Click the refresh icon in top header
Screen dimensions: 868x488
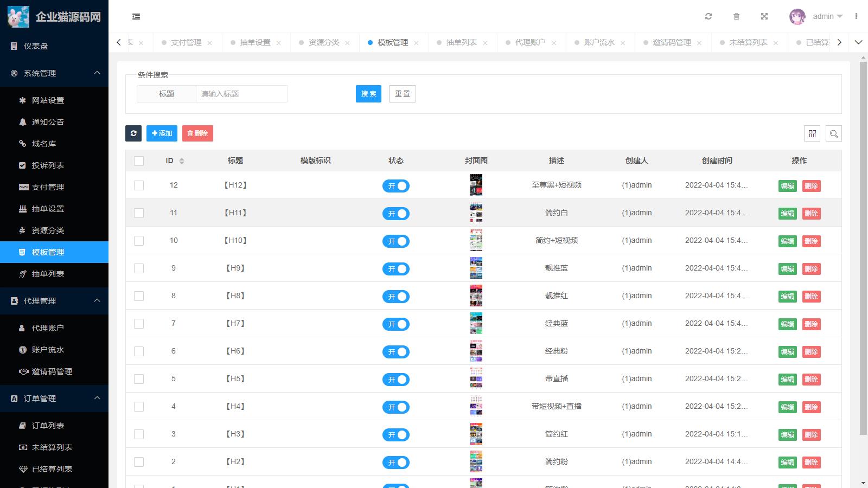709,16
